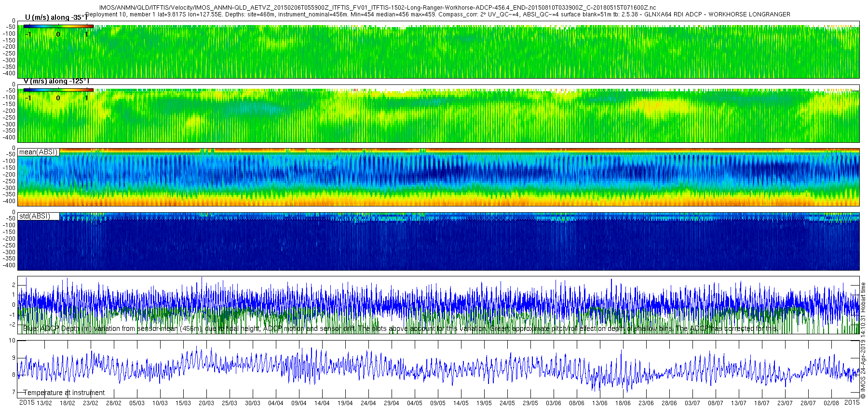
Task: Select the 'V (m/s) along -125°T' panel title
Action: (x=56, y=81)
